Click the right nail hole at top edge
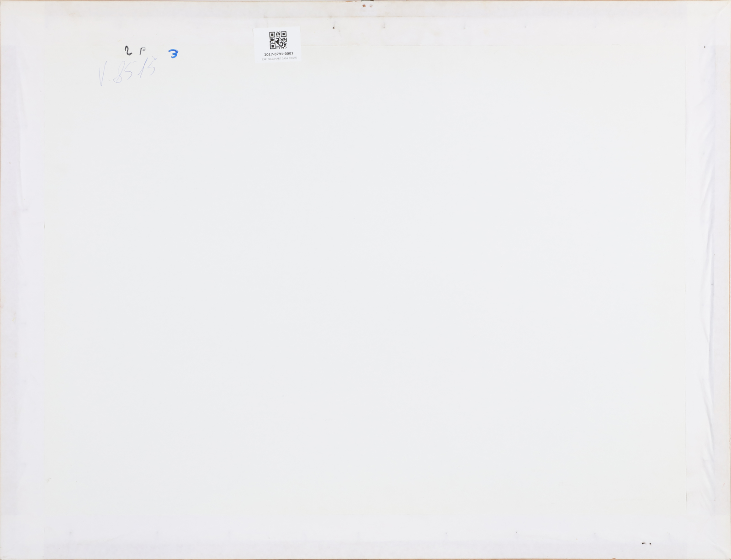 (371, 6)
